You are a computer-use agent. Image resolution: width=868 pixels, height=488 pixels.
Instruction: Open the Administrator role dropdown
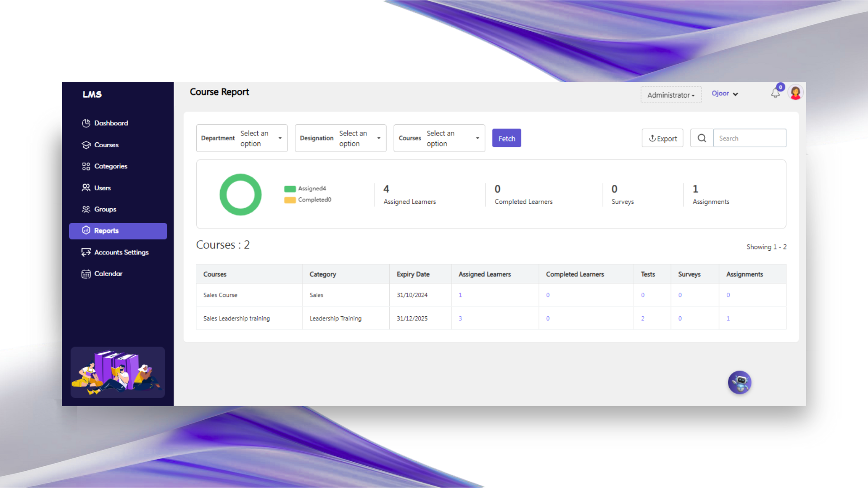671,95
